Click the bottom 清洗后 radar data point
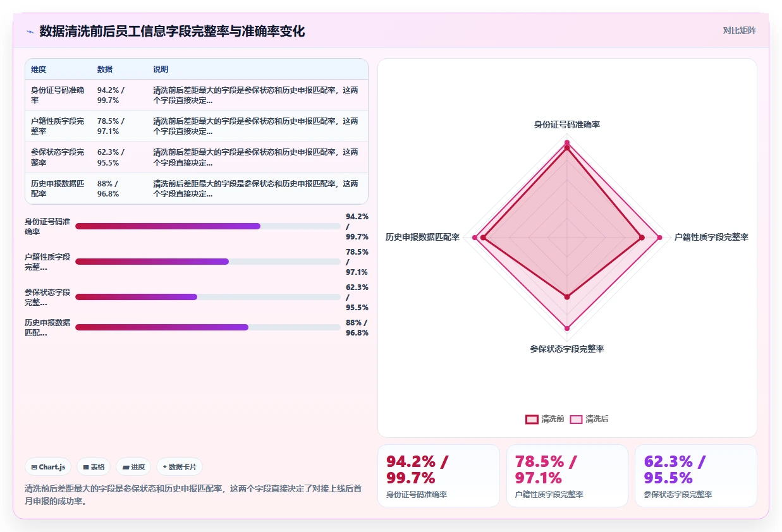Image resolution: width=782 pixels, height=532 pixels. (x=567, y=328)
